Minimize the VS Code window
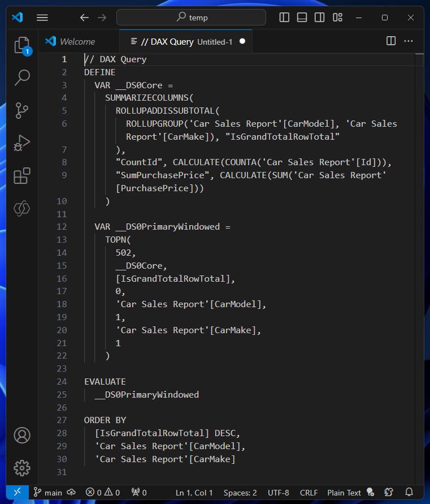 [359, 18]
